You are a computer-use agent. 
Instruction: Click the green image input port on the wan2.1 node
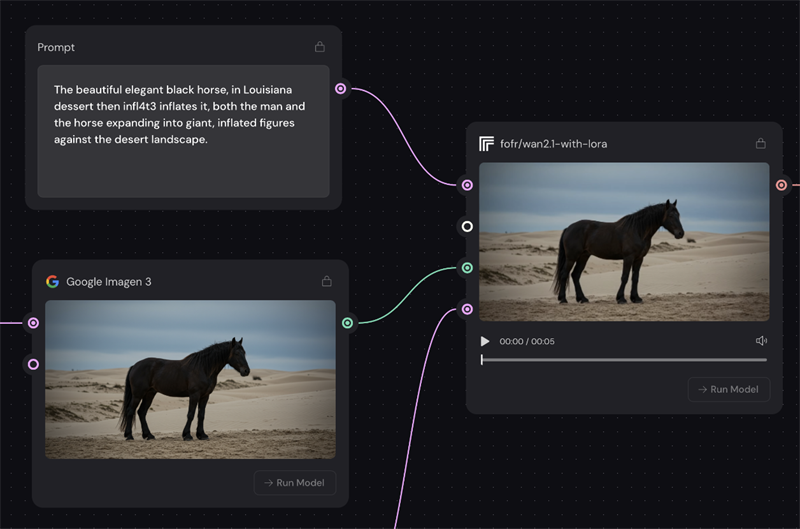click(x=467, y=268)
